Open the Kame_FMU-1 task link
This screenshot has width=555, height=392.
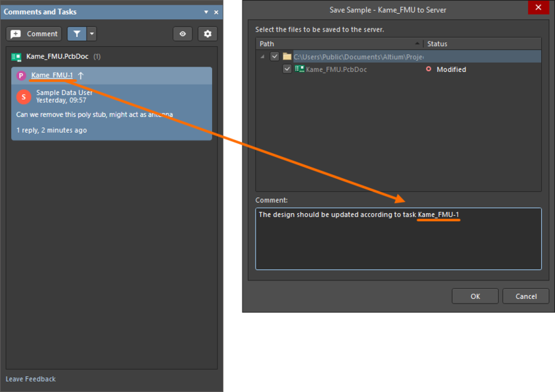pos(52,75)
